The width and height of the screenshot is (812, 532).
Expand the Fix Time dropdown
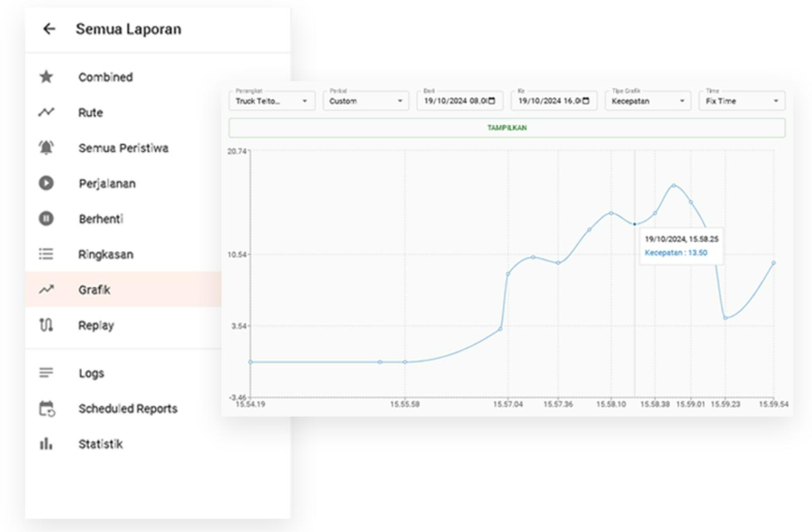(741, 101)
